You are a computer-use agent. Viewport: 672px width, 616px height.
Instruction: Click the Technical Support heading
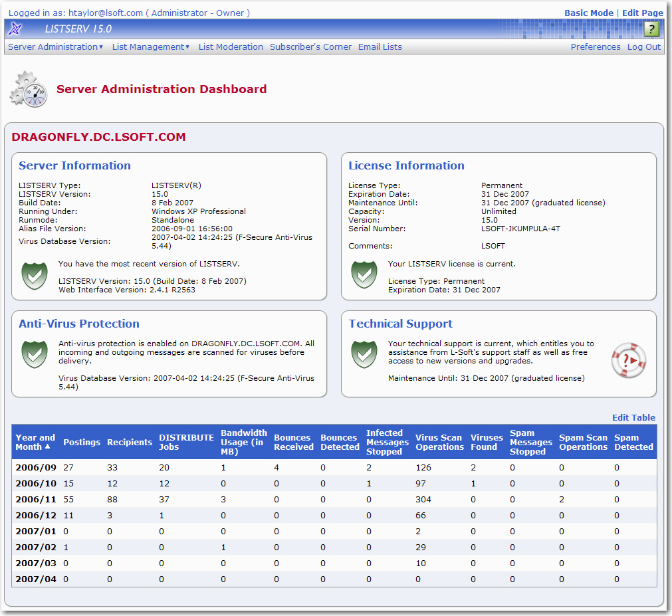click(x=400, y=324)
